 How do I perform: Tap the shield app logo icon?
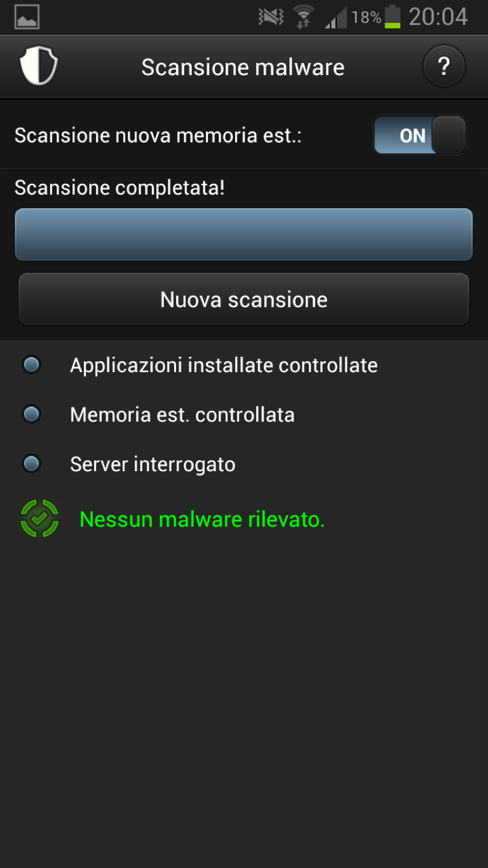point(39,66)
